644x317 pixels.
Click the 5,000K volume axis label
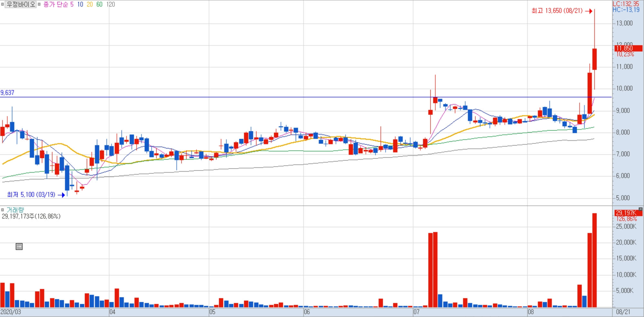coord(625,291)
